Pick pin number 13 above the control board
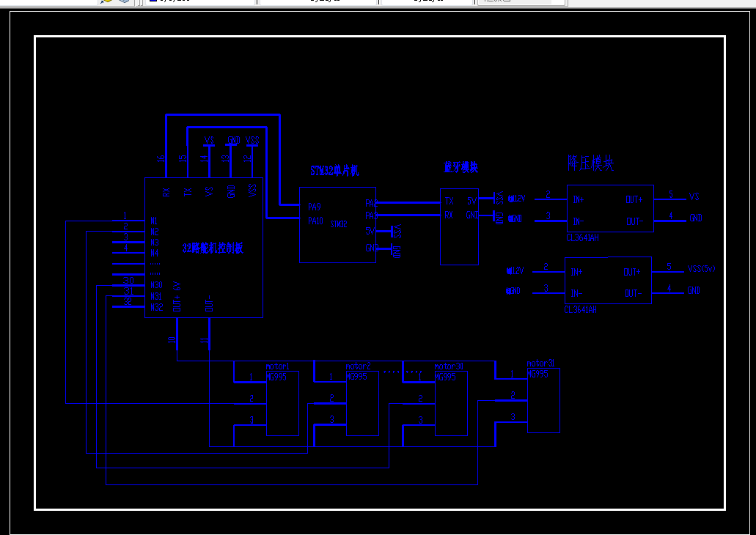Screen dimensions: 756x535 pos(226,158)
